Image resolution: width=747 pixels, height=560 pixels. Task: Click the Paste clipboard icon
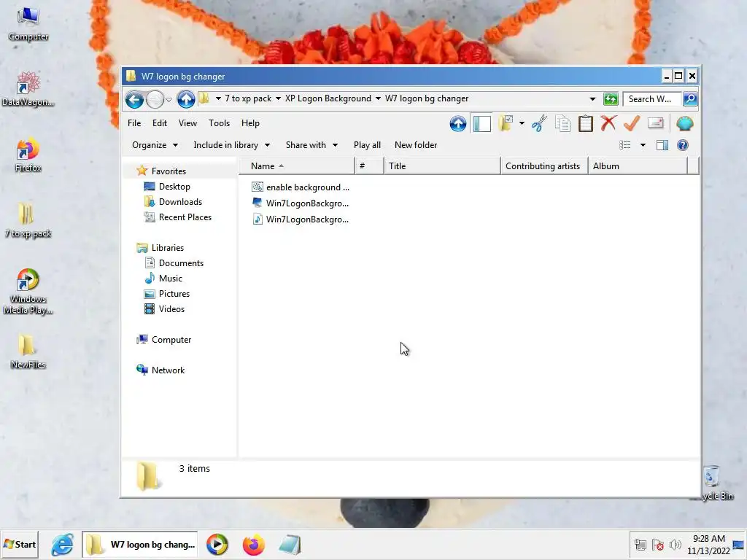click(586, 123)
